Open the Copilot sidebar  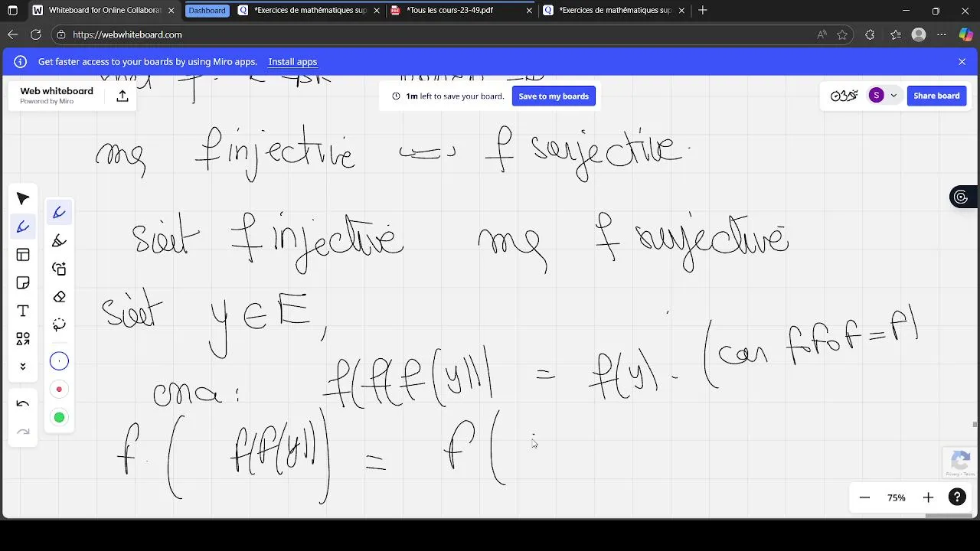pos(966,34)
